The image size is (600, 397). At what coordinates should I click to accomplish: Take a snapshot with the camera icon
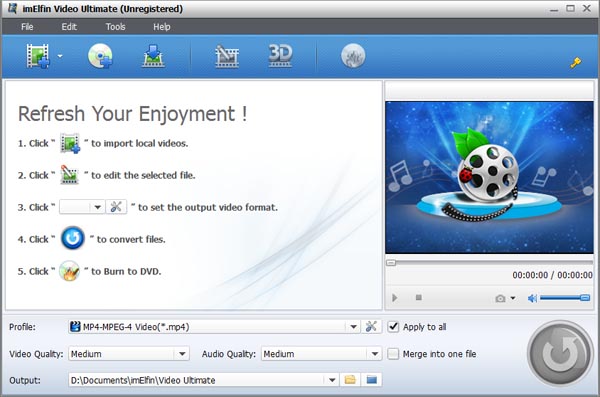click(x=500, y=298)
